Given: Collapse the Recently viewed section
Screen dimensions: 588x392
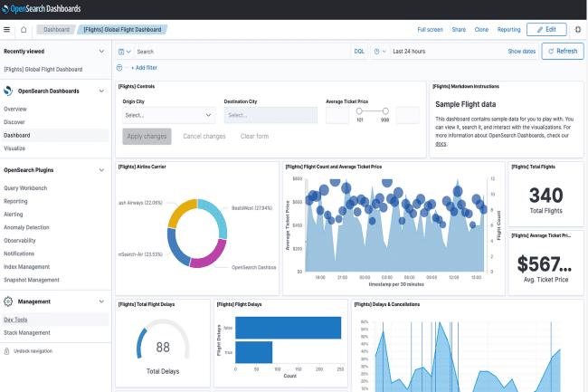Looking at the screenshot, I should [x=101, y=51].
